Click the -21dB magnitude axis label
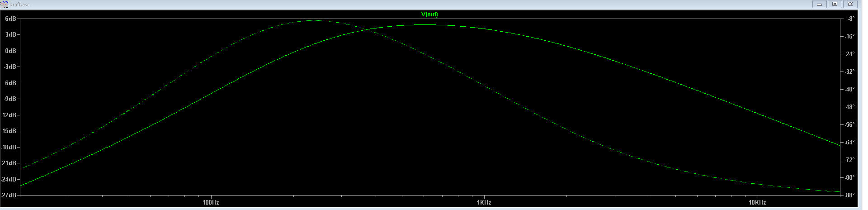The height and width of the screenshot is (210, 868). pos(9,163)
